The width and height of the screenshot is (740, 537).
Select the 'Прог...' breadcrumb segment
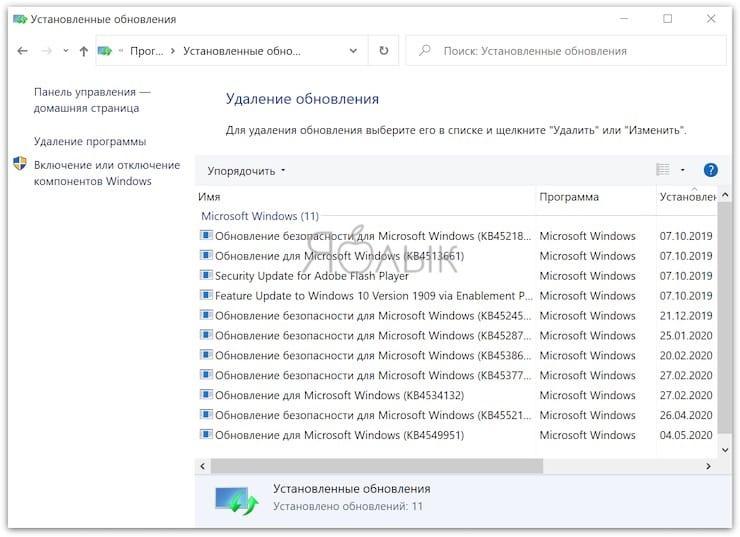pyautogui.click(x=146, y=51)
